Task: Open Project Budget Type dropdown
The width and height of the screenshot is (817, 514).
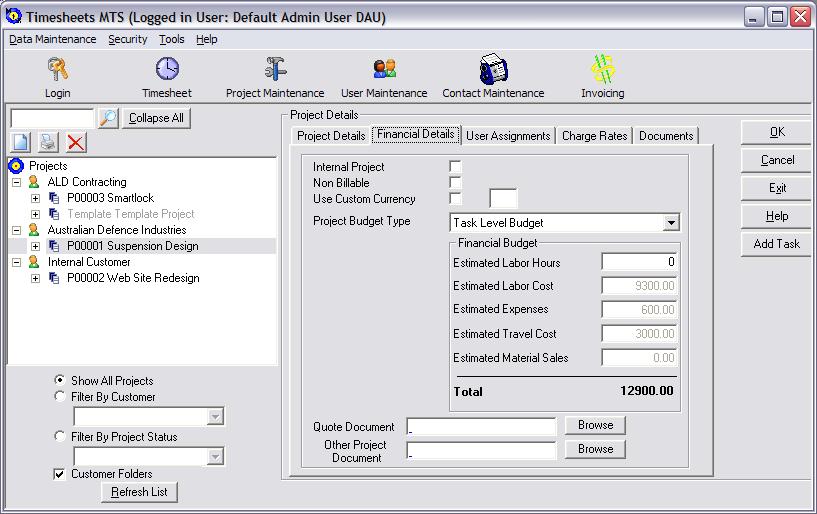Action: pos(671,223)
